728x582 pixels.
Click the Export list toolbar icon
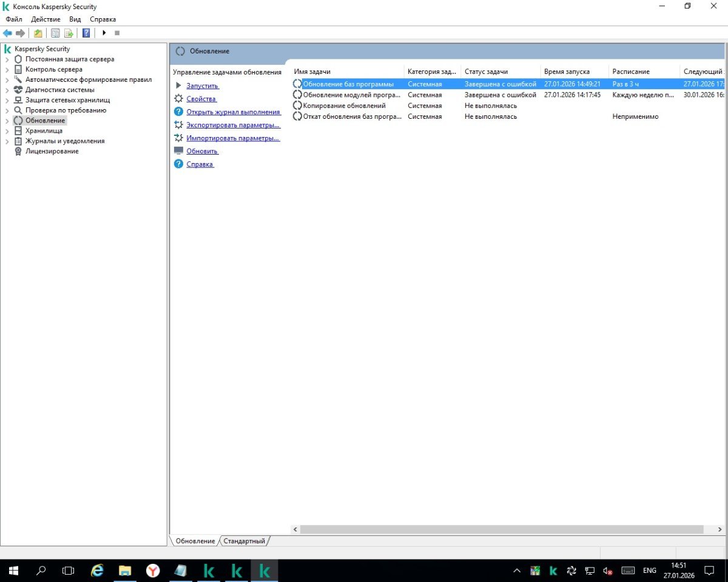[x=69, y=33]
